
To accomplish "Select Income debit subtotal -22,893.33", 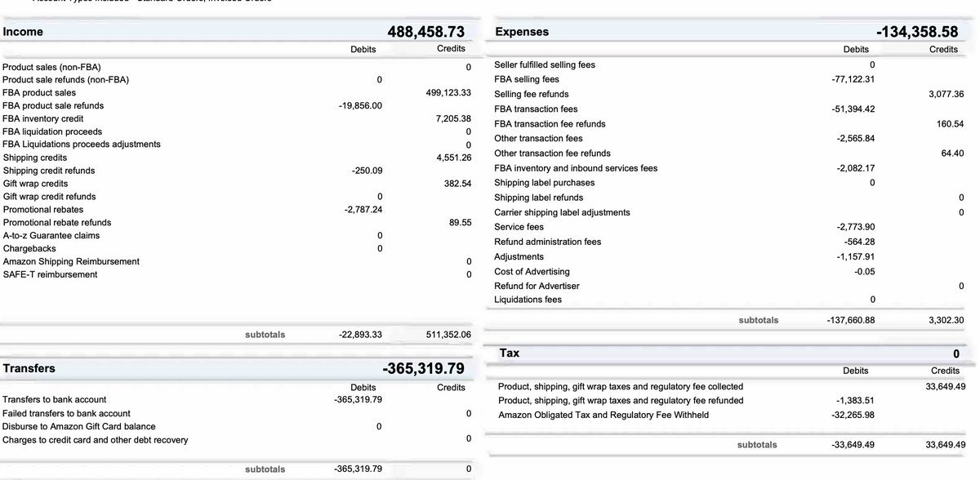I will 360,335.
